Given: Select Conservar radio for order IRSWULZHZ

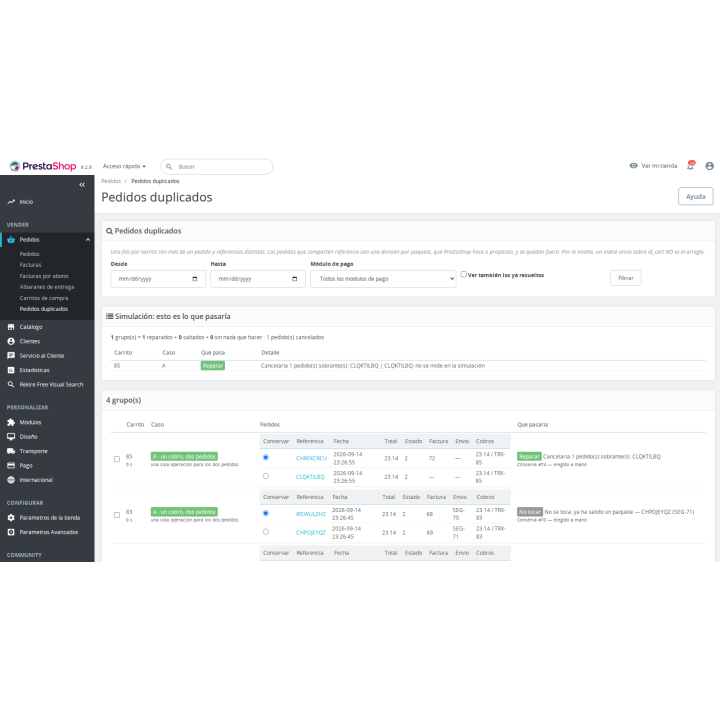Looking at the screenshot, I should tap(266, 513).
